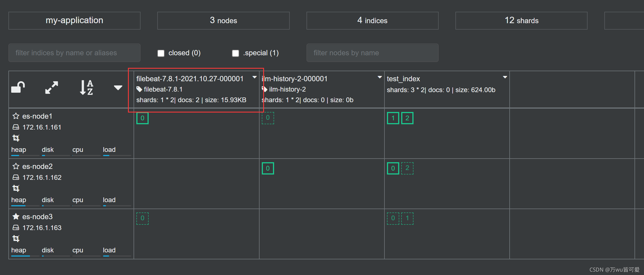Click the crop-style icon under es-node1

(16, 138)
